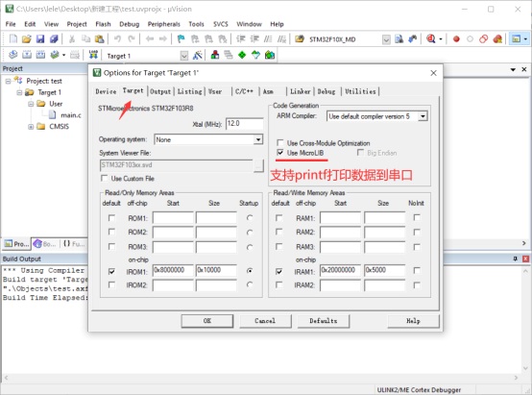Open the Flash menu

(x=103, y=24)
